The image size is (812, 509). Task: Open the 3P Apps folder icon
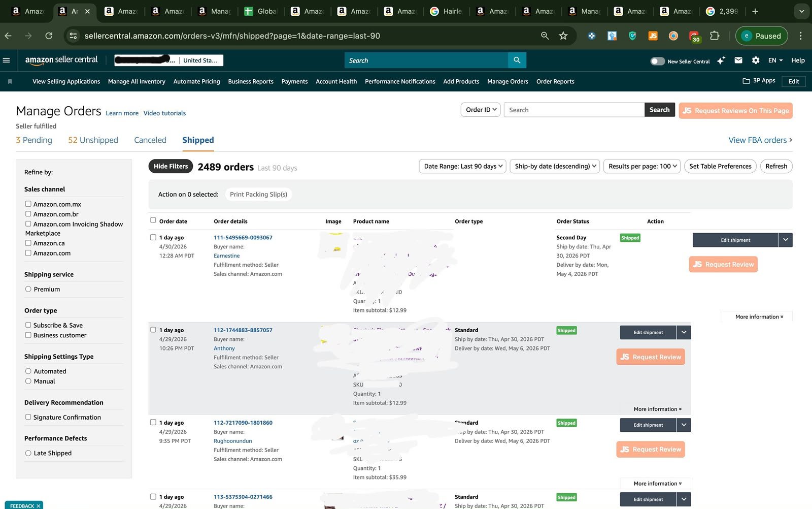point(746,81)
